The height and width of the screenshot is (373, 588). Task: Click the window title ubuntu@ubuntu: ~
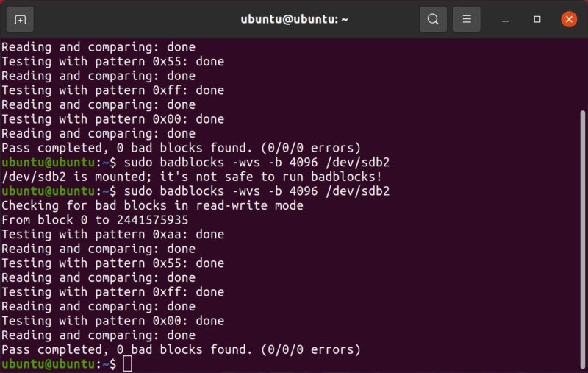(294, 19)
